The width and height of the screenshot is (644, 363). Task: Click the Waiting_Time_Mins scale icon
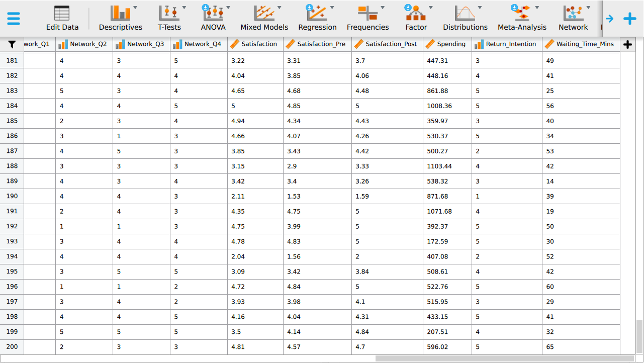coord(549,44)
